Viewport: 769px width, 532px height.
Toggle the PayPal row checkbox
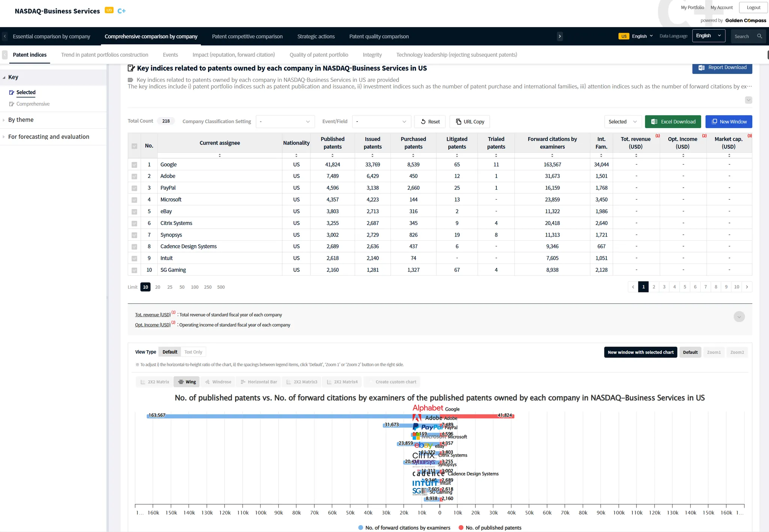click(x=134, y=188)
